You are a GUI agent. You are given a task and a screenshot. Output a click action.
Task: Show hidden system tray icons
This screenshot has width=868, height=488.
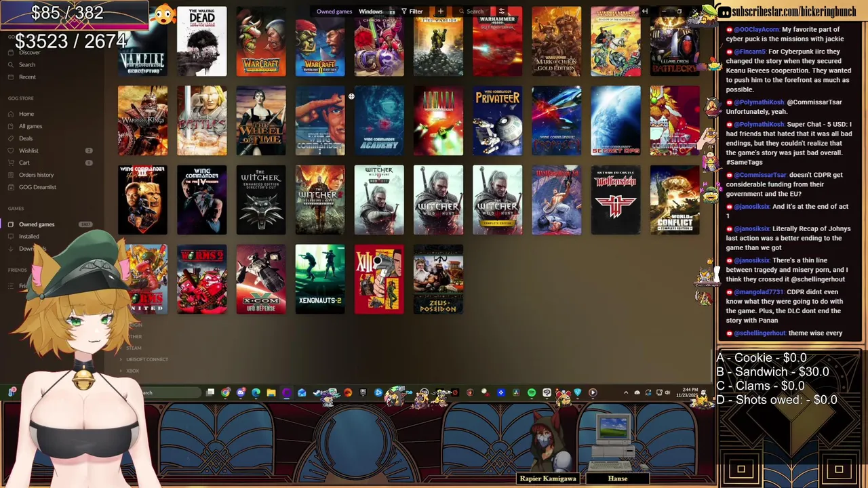(x=627, y=392)
